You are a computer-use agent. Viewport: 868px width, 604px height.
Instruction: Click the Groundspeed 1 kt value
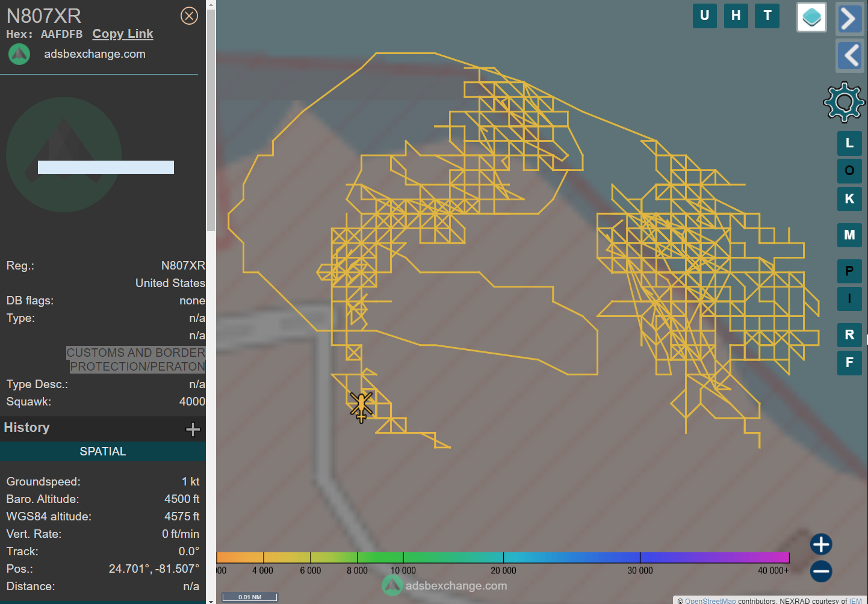[190, 481]
